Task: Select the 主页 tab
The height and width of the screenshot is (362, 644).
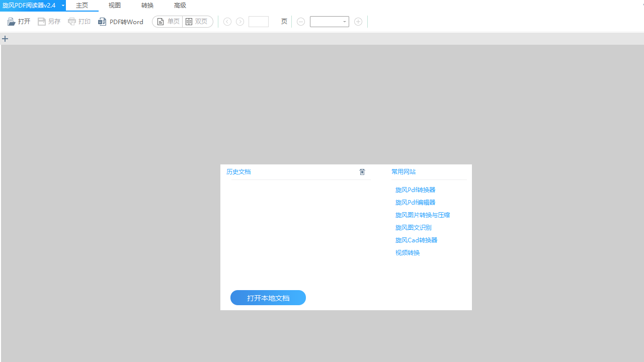Action: 82,6
